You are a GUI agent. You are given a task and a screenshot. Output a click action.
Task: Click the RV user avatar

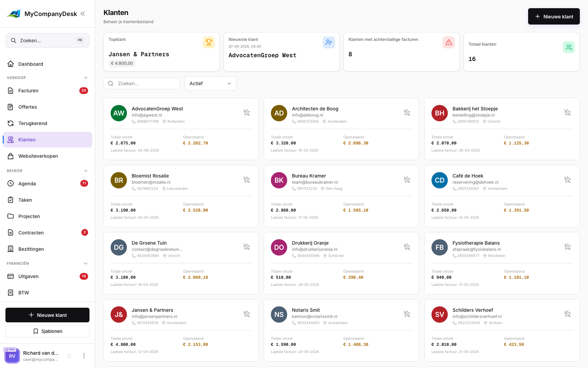pos(12,356)
